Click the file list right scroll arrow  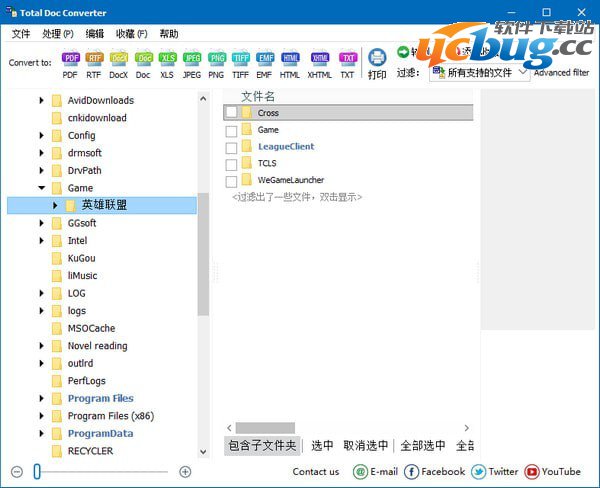(x=466, y=428)
